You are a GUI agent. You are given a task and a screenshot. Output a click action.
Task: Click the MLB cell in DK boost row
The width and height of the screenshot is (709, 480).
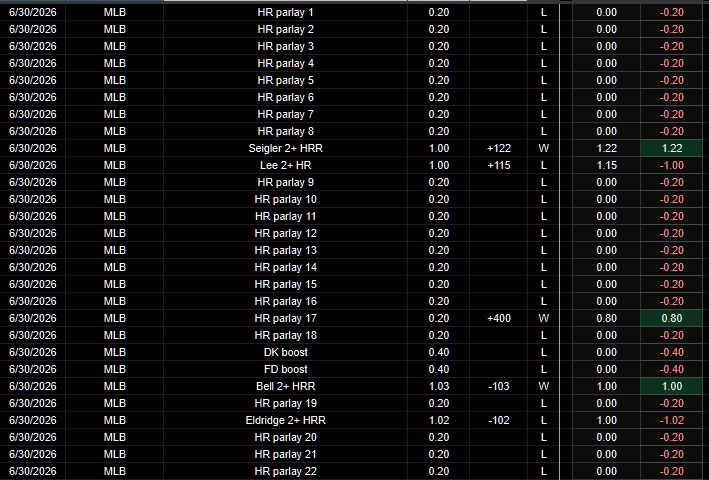(x=114, y=353)
